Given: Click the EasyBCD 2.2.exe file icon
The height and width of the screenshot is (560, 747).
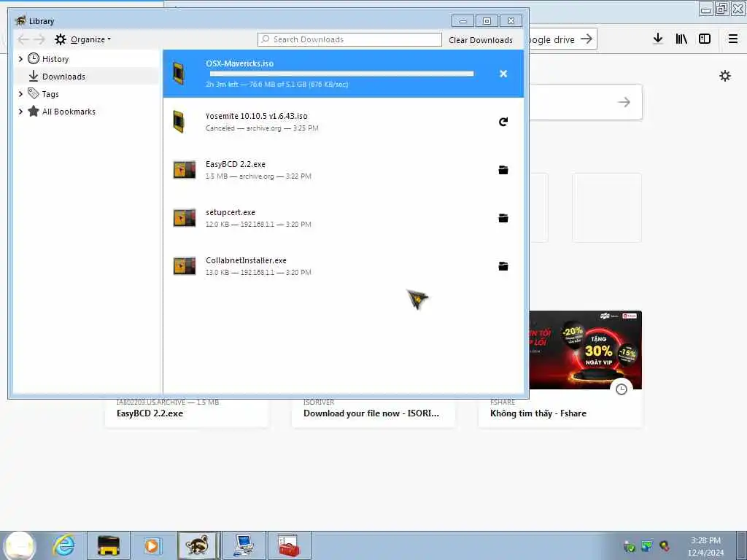Looking at the screenshot, I should (x=184, y=170).
